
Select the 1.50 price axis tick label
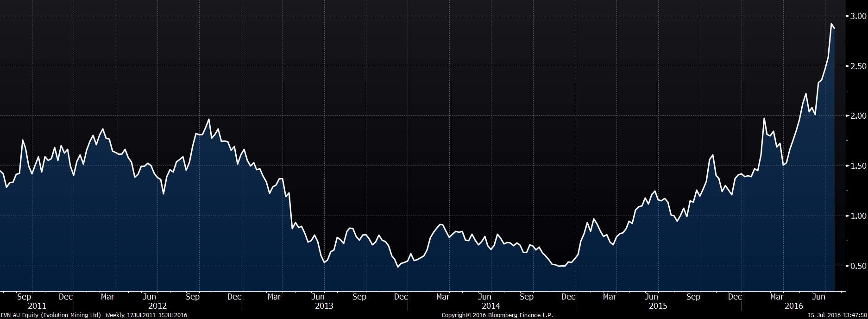click(x=858, y=166)
